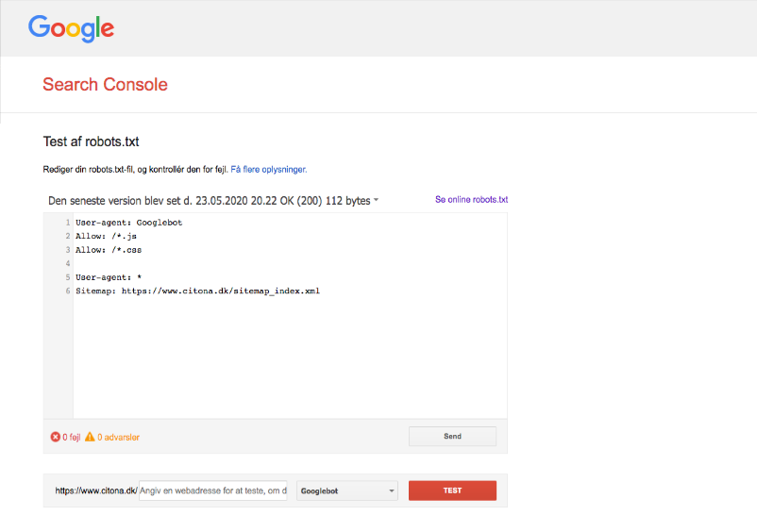Click the 'User-agent: *' line

click(x=109, y=277)
